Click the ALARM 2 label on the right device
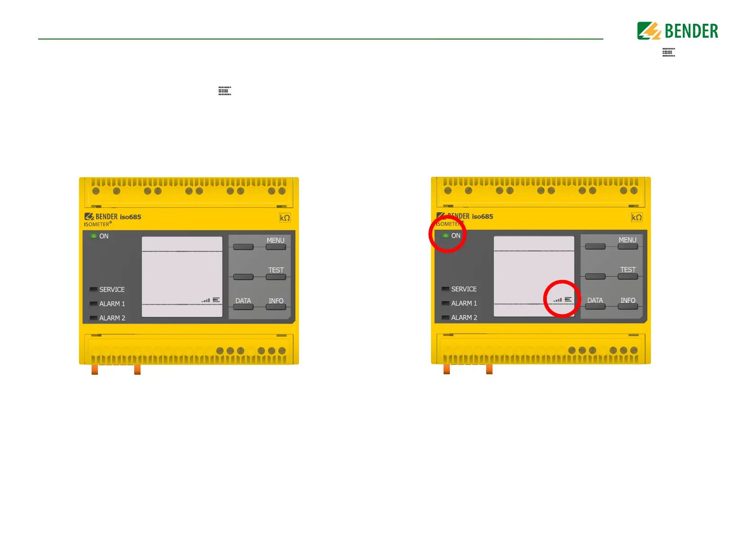 coord(464,318)
